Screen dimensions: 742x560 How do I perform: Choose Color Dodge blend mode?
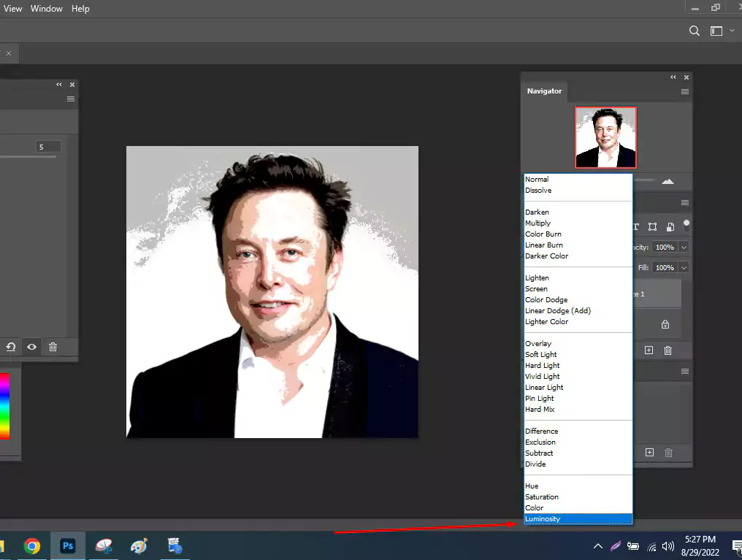578,299
